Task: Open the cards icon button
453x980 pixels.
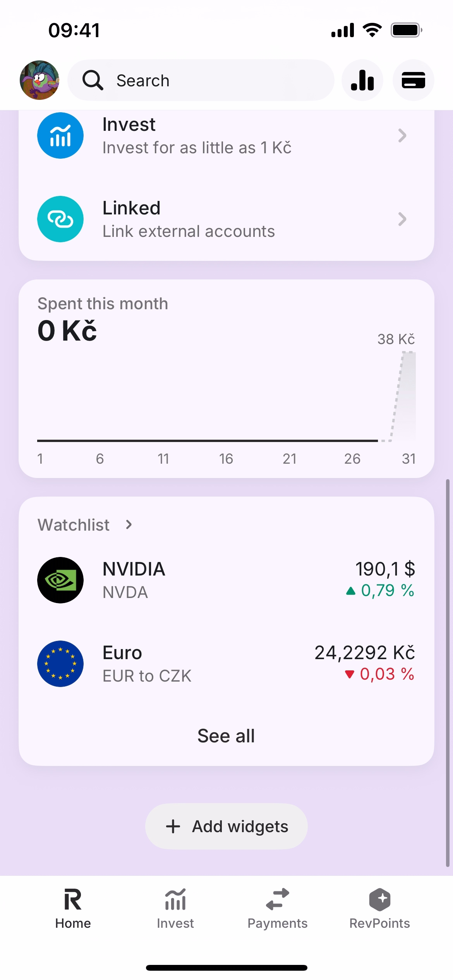Action: point(413,80)
